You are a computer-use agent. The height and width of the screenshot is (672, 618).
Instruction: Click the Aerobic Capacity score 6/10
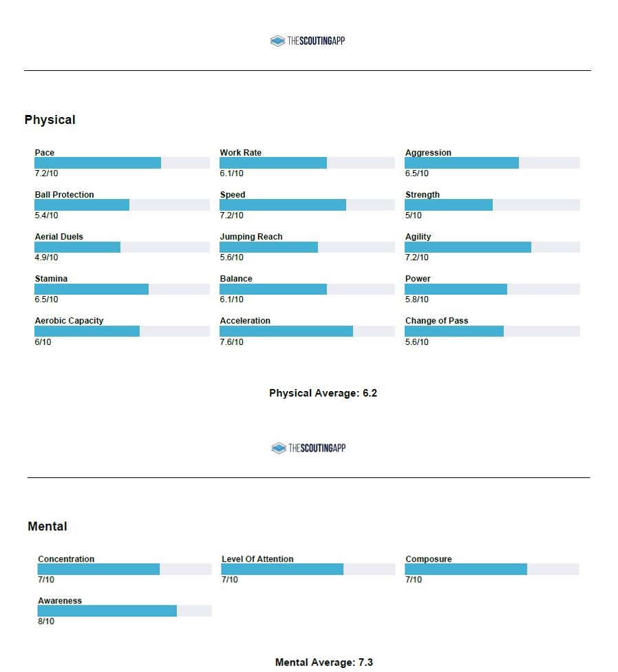pos(43,342)
